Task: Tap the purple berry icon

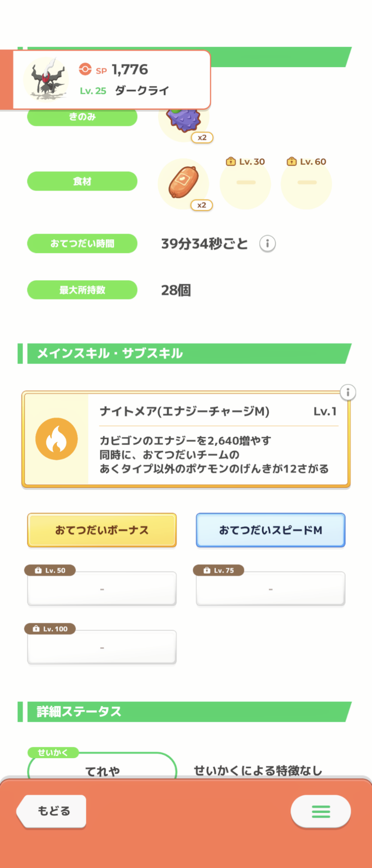Action: click(x=184, y=119)
